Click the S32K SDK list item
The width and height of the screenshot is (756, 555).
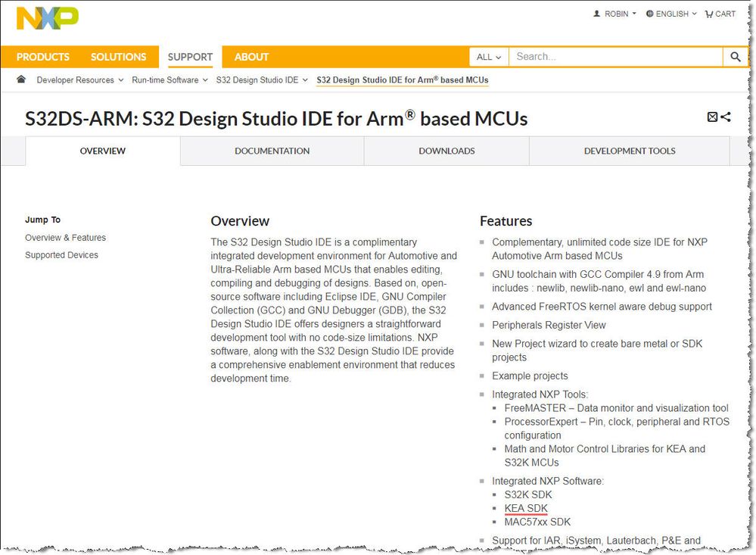coord(528,494)
